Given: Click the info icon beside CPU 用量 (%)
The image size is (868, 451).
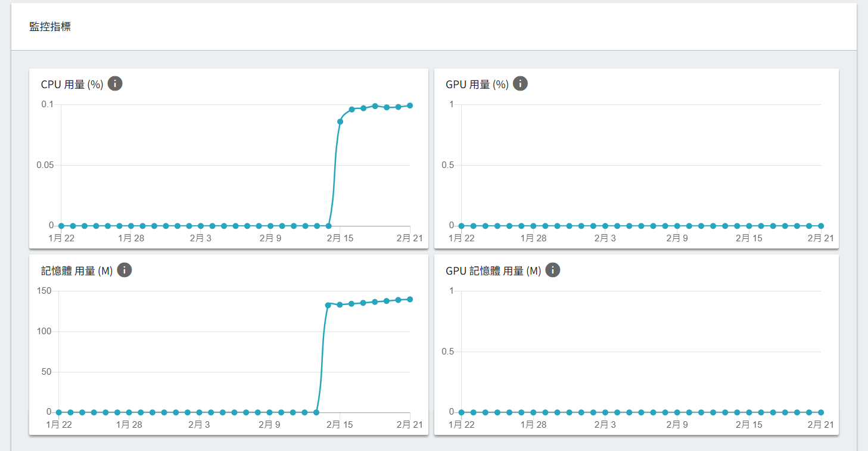Looking at the screenshot, I should pos(115,83).
